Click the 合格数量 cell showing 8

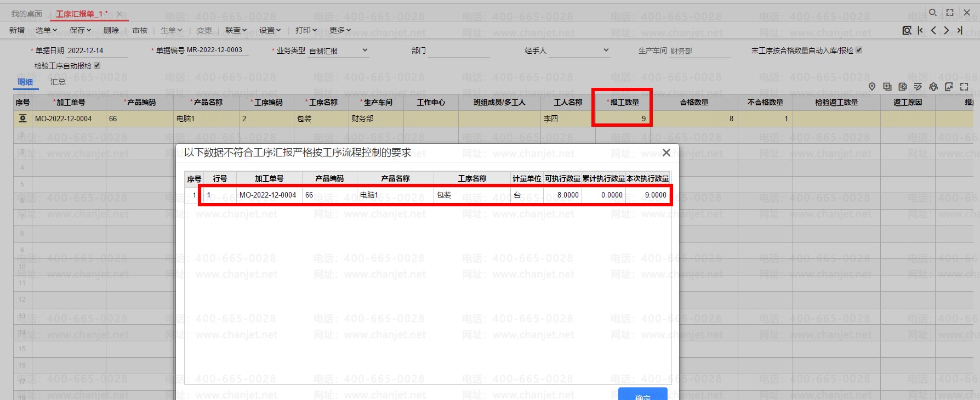pos(693,119)
